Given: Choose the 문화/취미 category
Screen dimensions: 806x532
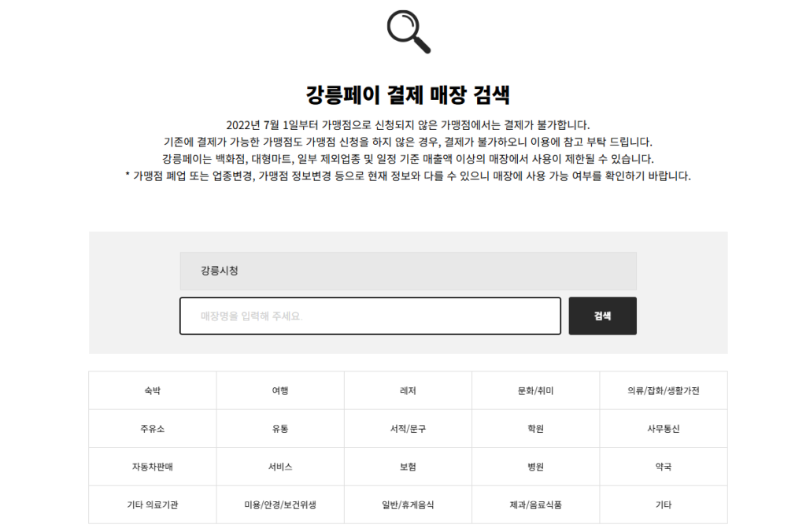Looking at the screenshot, I should pos(535,390).
